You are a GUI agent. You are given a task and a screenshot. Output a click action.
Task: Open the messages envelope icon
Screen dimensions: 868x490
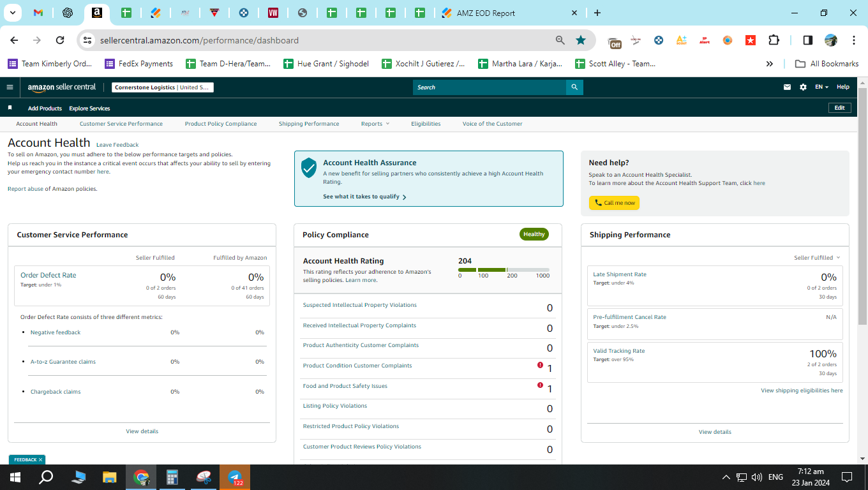787,87
